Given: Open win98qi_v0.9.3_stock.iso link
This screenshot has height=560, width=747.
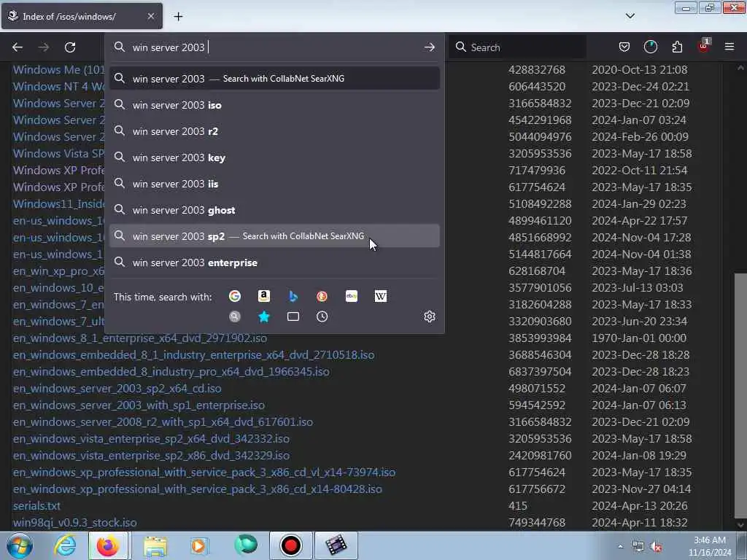Looking at the screenshot, I should pos(75,522).
